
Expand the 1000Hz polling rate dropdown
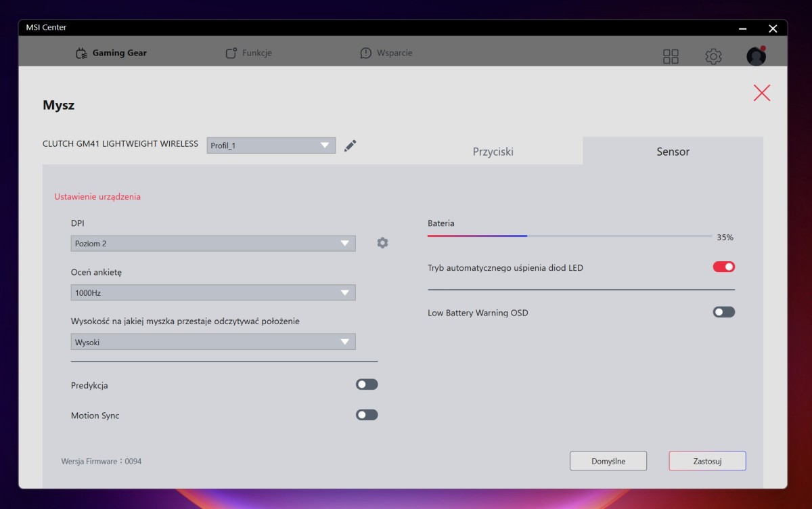click(x=213, y=293)
